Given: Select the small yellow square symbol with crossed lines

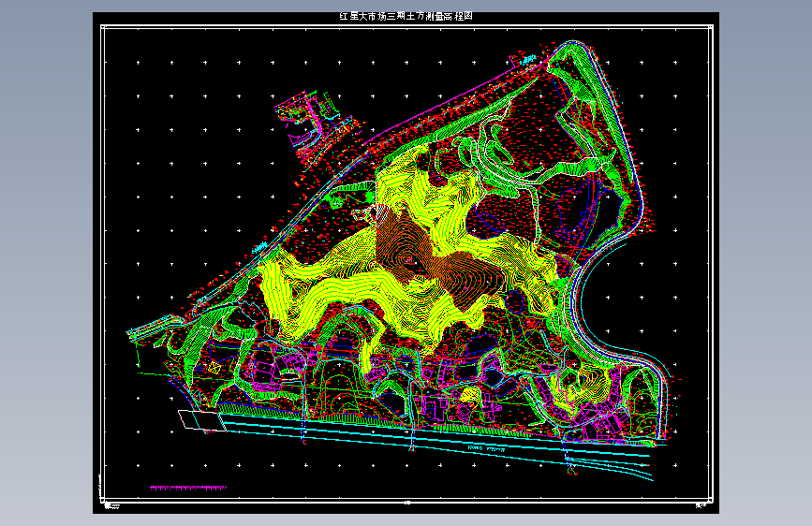Looking at the screenshot, I should click(214, 368).
